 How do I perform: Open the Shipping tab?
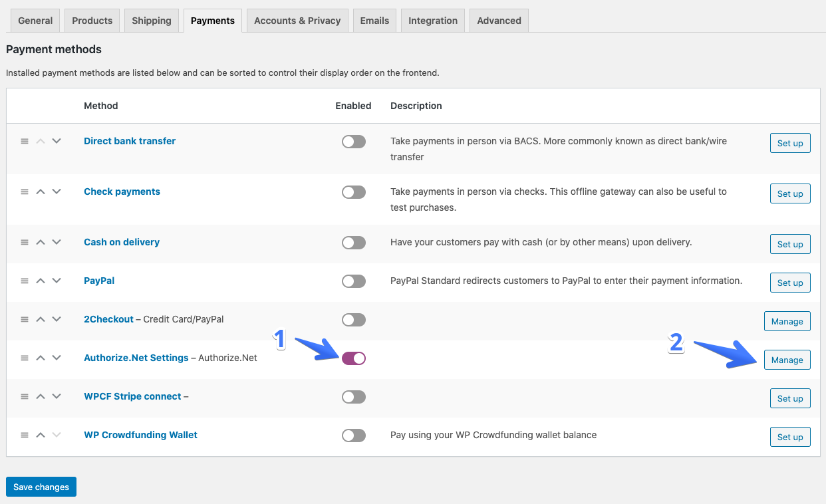pyautogui.click(x=152, y=21)
